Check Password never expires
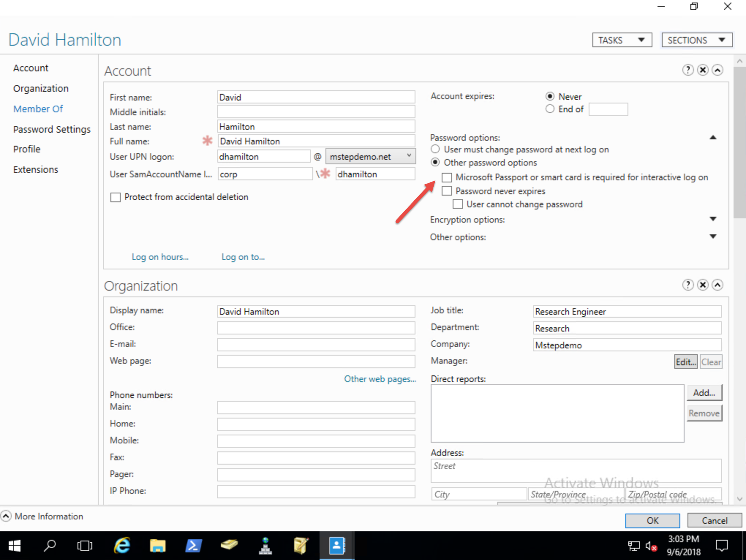Viewport: 746px width, 560px height. click(x=447, y=191)
